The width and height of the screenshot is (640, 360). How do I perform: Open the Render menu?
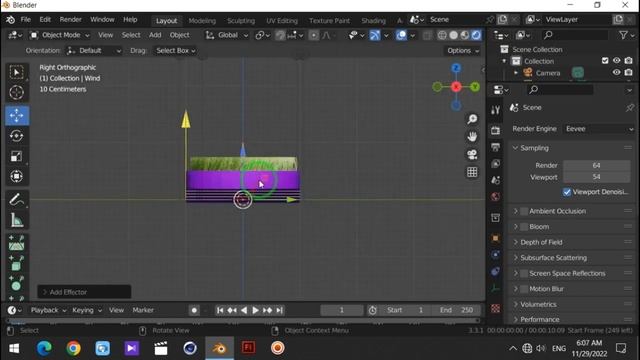(x=70, y=20)
